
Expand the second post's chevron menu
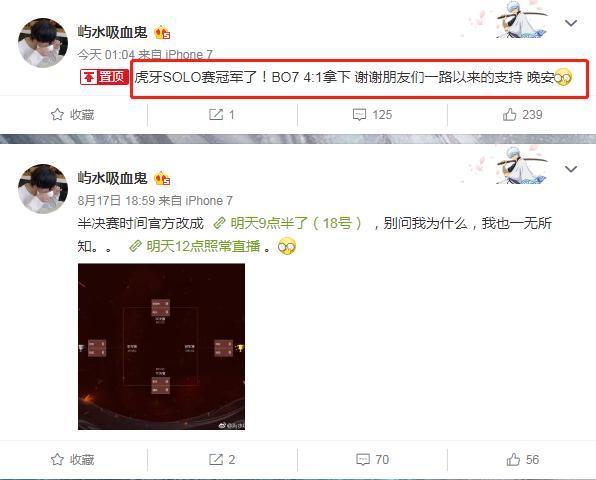pyautogui.click(x=571, y=169)
